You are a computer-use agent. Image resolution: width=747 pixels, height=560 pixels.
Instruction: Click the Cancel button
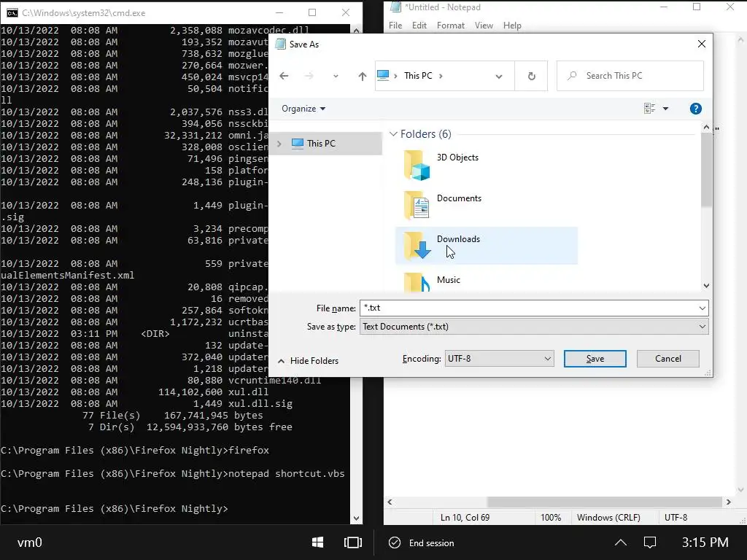click(x=667, y=359)
